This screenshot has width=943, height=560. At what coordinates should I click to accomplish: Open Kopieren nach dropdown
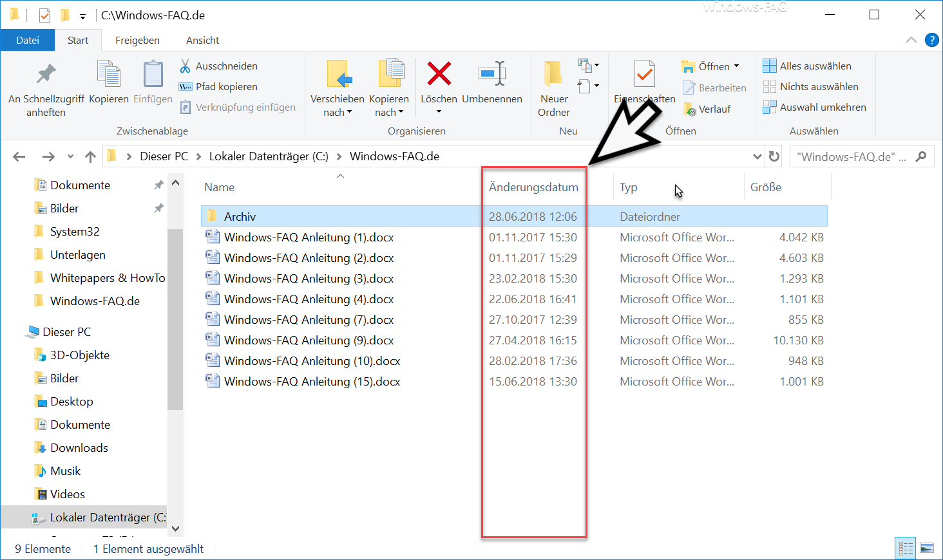389,89
